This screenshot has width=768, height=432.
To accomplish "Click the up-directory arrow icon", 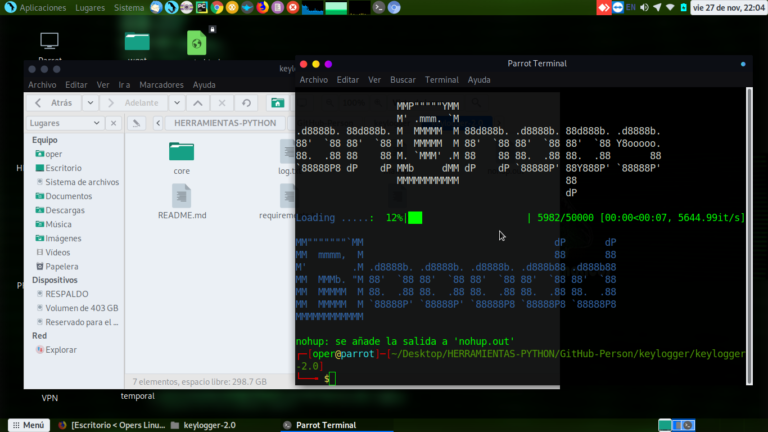I will tap(198, 102).
